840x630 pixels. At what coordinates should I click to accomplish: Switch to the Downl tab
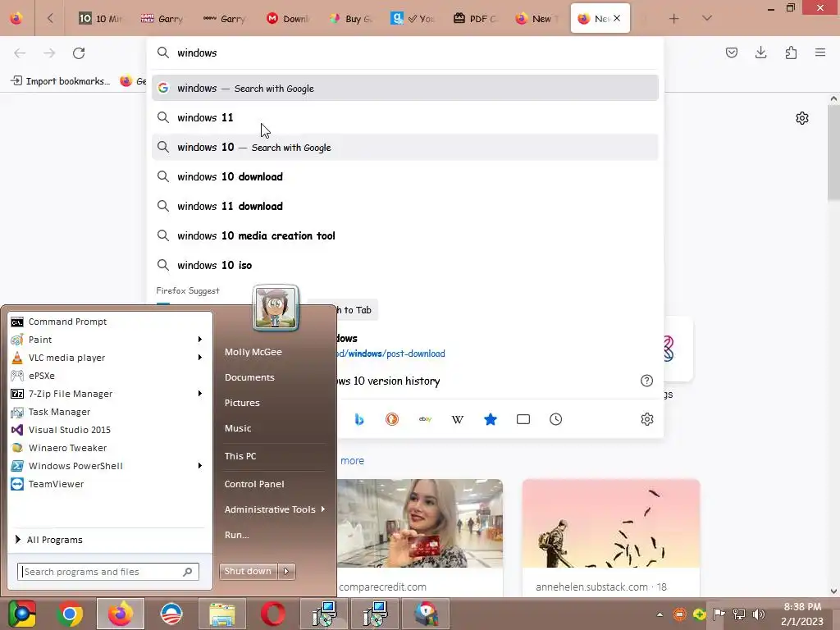[288, 19]
